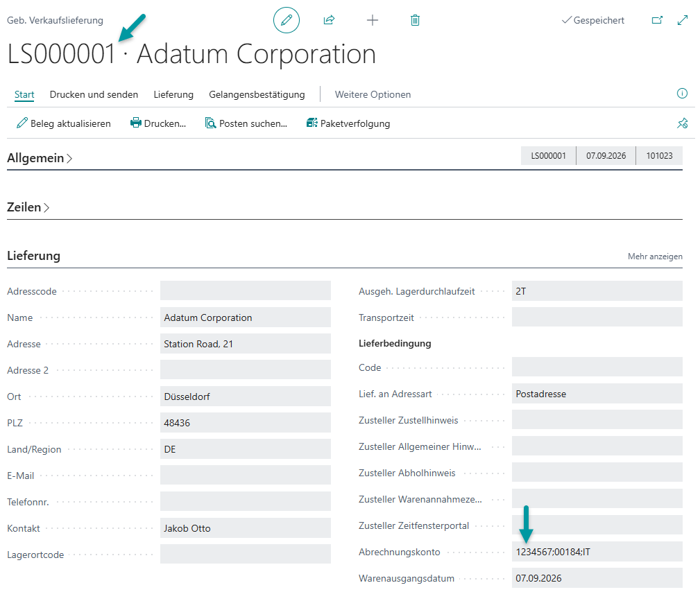Click the empty E-Mail field
Image resolution: width=700 pixels, height=601 pixels.
[x=246, y=475]
